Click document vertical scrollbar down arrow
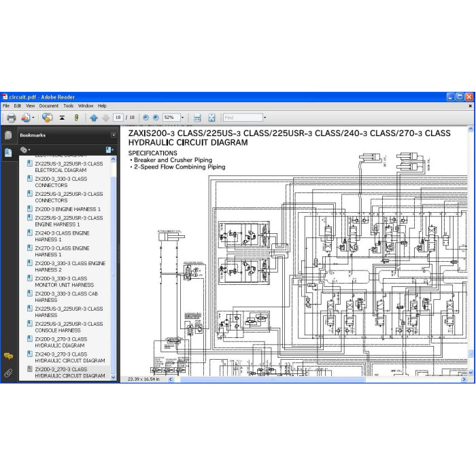This screenshot has height=476, width=476. [471, 373]
